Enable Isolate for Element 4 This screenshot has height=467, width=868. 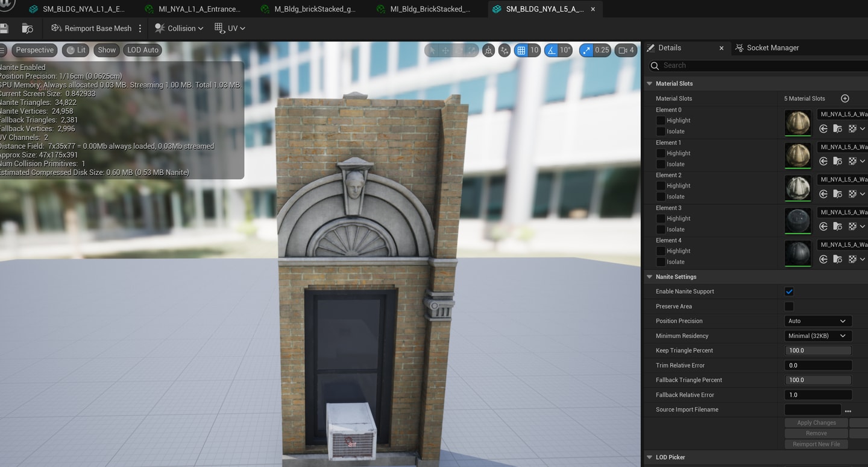click(x=661, y=262)
